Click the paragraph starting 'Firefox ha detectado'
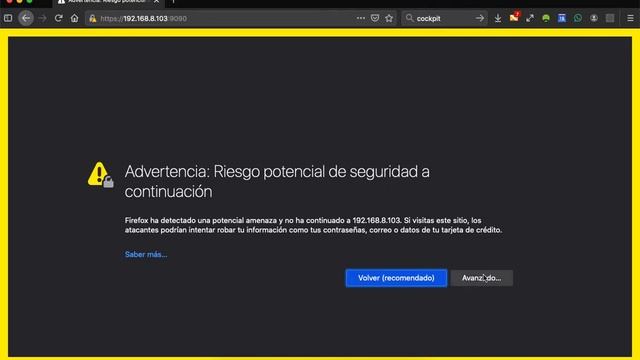640x360 pixels. (x=313, y=225)
